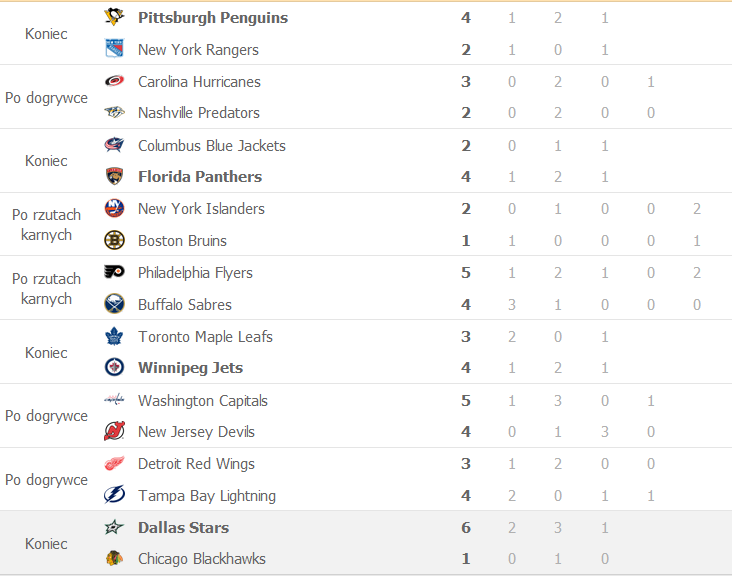Screen dimensions: 732x576
Task: Click the Tampa Bay Lightning logo
Action: click(114, 495)
